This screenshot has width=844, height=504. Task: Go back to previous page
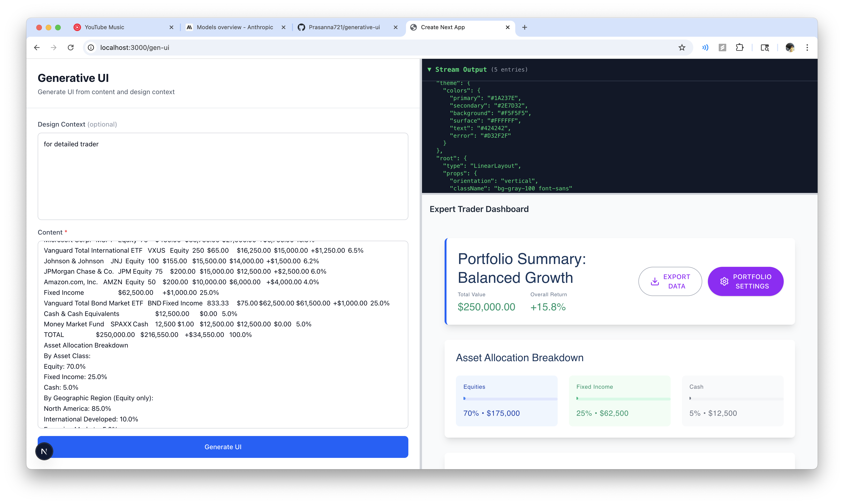pos(37,48)
